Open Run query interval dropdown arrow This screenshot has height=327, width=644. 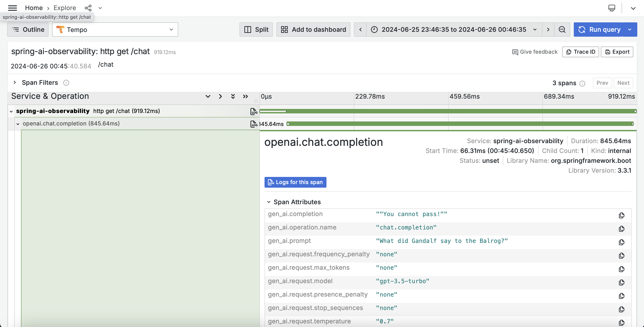point(630,30)
